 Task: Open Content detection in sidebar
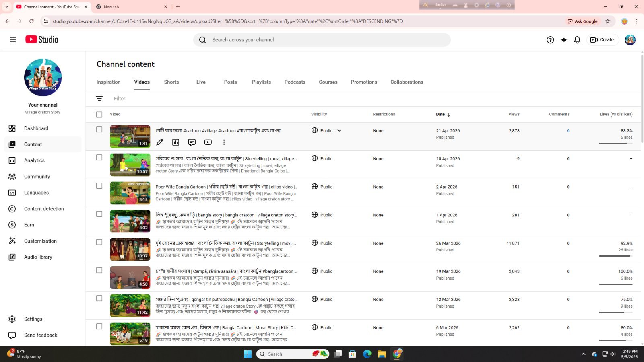point(43,209)
